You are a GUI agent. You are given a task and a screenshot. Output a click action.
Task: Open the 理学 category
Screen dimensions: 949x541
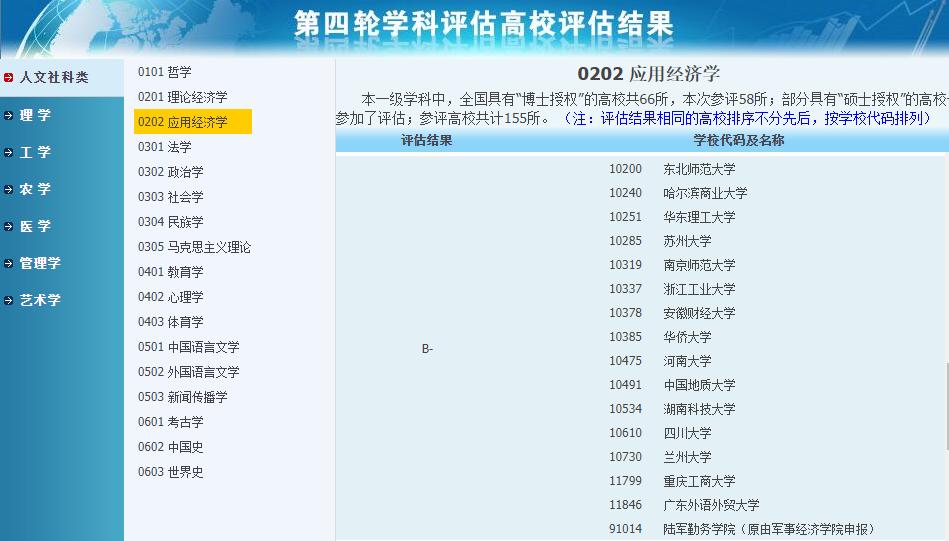click(35, 115)
